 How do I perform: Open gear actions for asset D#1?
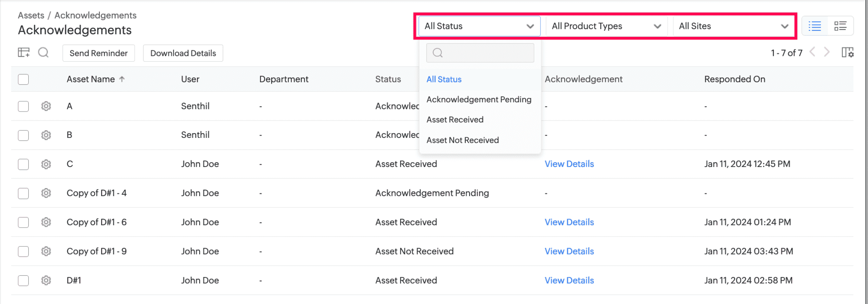(46, 281)
